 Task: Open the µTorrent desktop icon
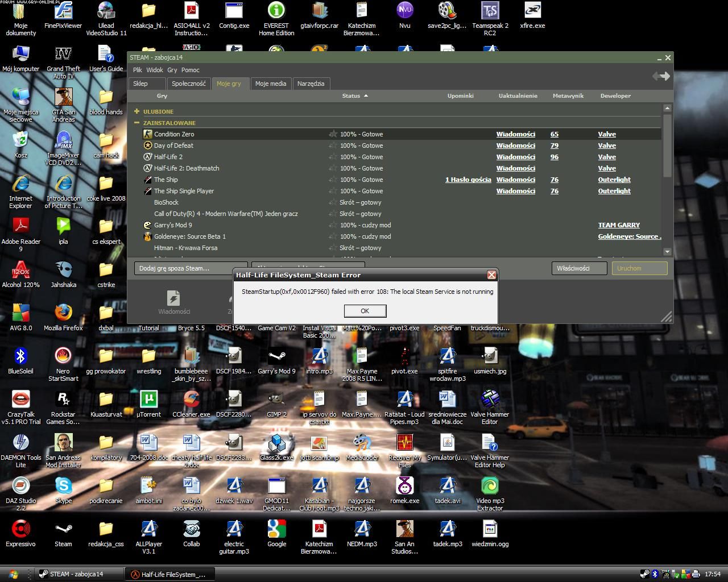click(x=148, y=400)
